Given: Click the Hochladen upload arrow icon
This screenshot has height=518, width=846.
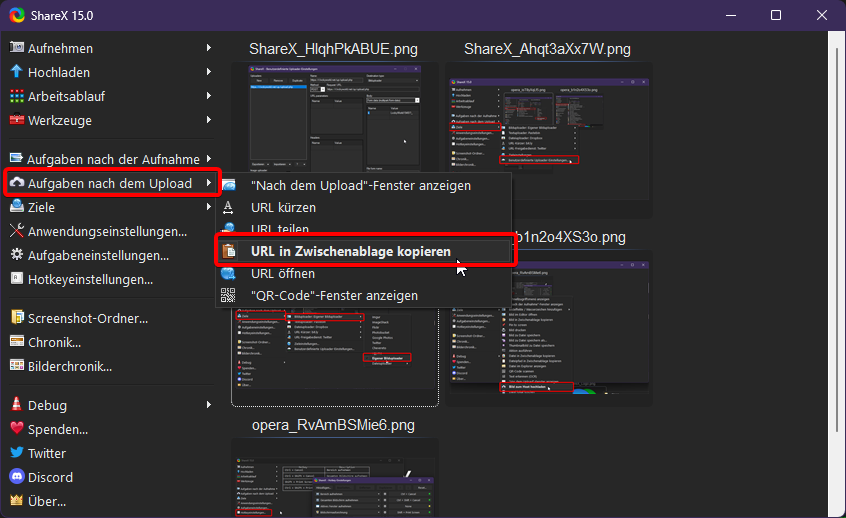Looking at the screenshot, I should [x=16, y=72].
